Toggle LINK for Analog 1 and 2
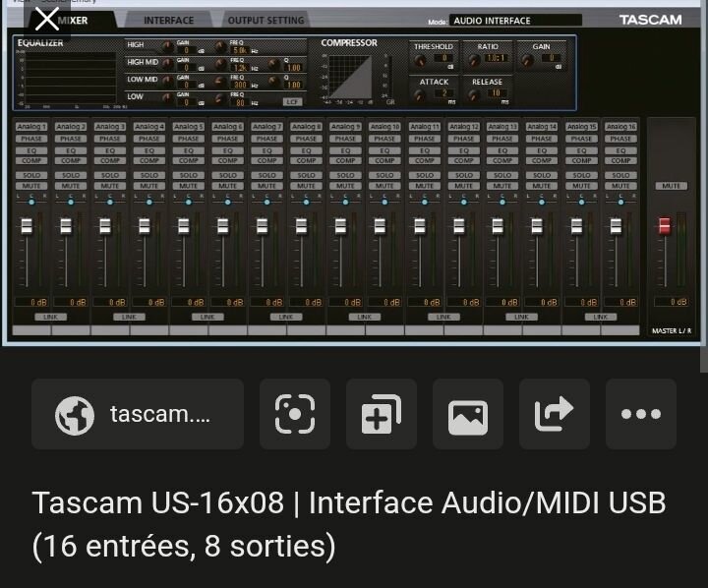 pyautogui.click(x=50, y=317)
